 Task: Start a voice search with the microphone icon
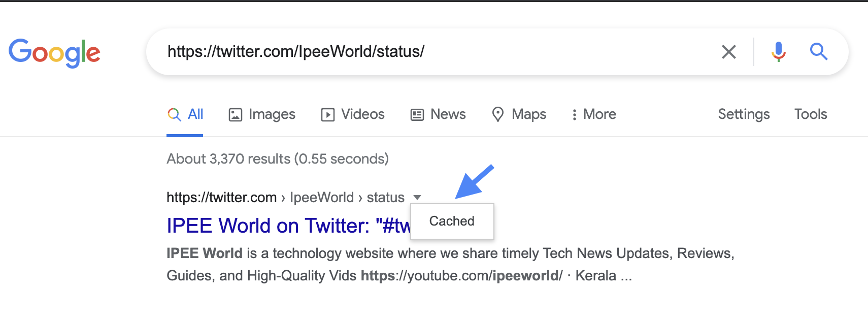click(778, 51)
